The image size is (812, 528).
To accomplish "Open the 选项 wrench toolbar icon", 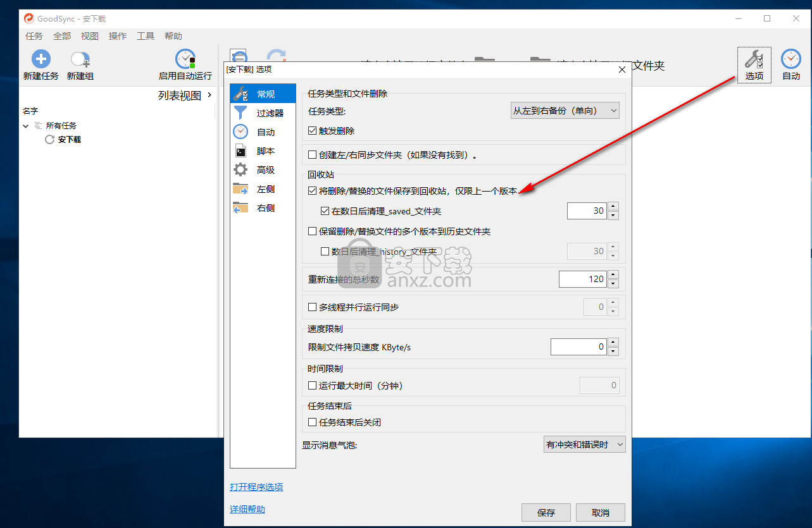I will tap(754, 59).
